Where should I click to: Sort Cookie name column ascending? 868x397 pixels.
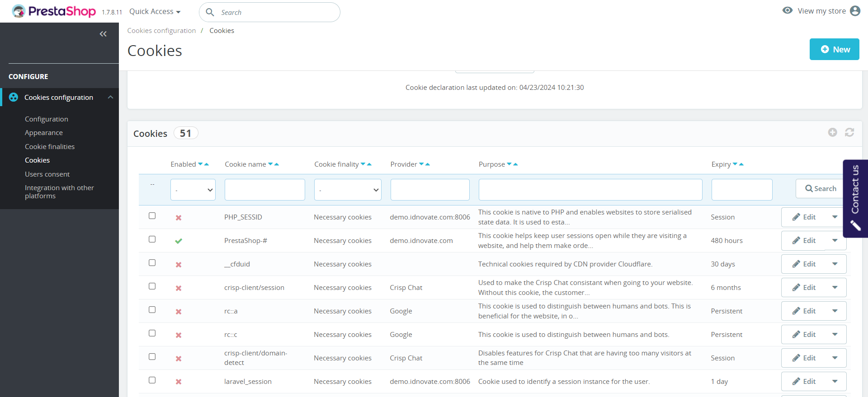click(x=277, y=164)
